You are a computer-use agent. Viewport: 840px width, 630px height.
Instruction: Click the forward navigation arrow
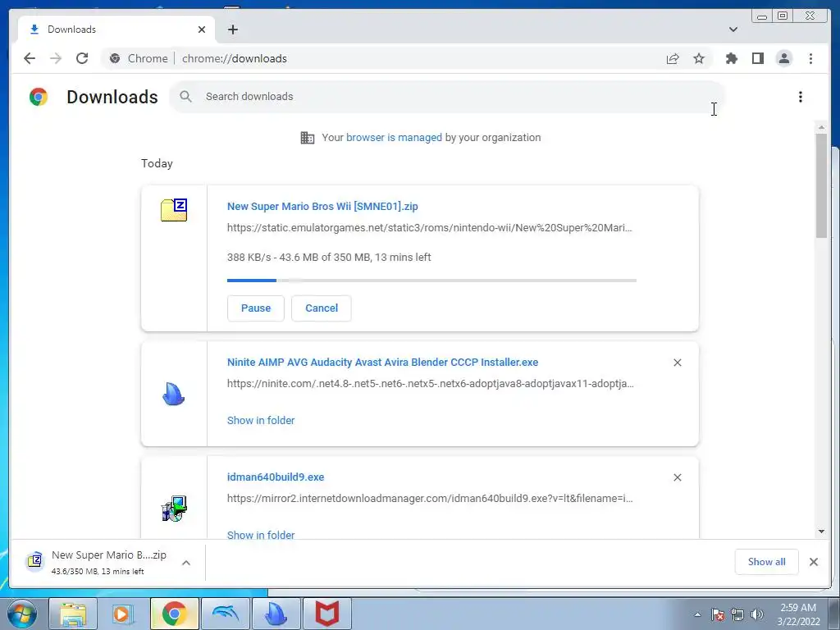[56, 58]
